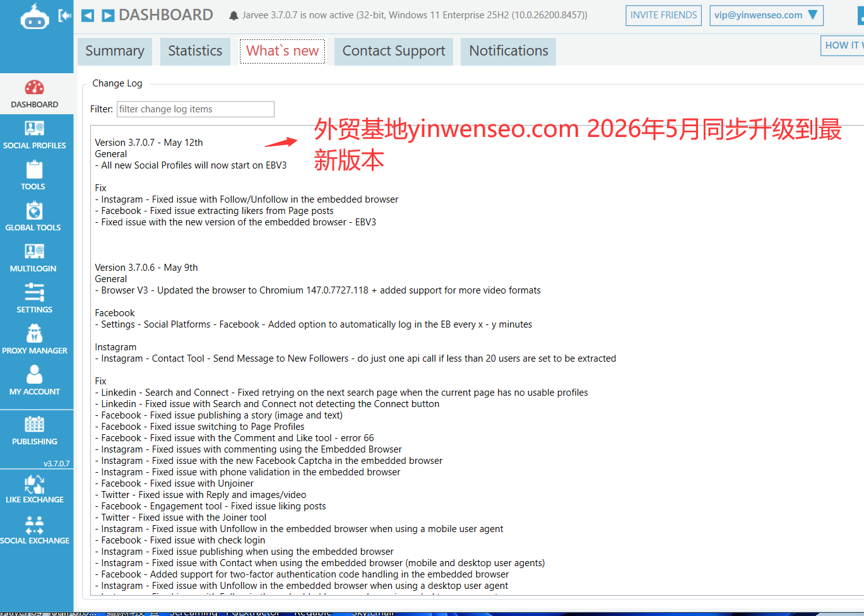864x616 pixels.
Task: Focus the filter change log items field
Action: [x=196, y=109]
